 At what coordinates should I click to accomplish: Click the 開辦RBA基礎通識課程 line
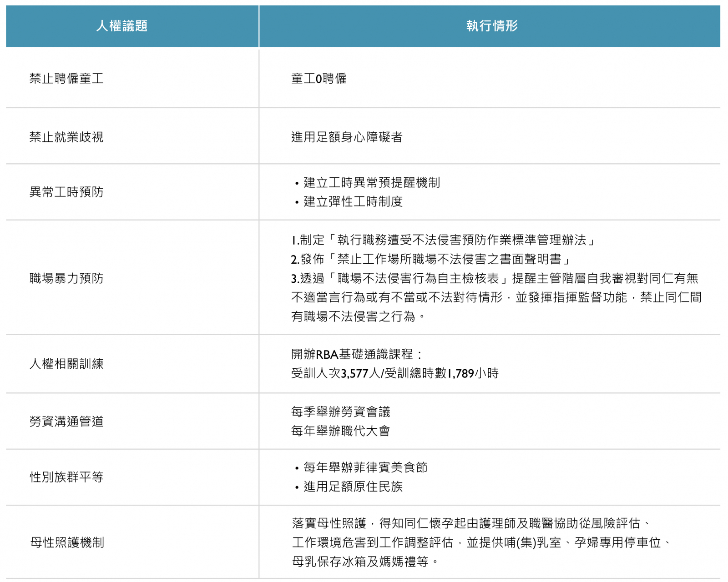click(x=357, y=354)
